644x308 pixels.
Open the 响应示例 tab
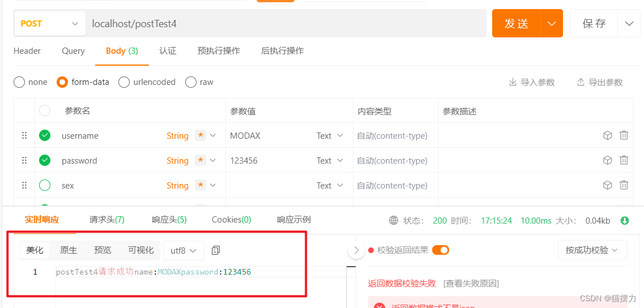pos(293,220)
